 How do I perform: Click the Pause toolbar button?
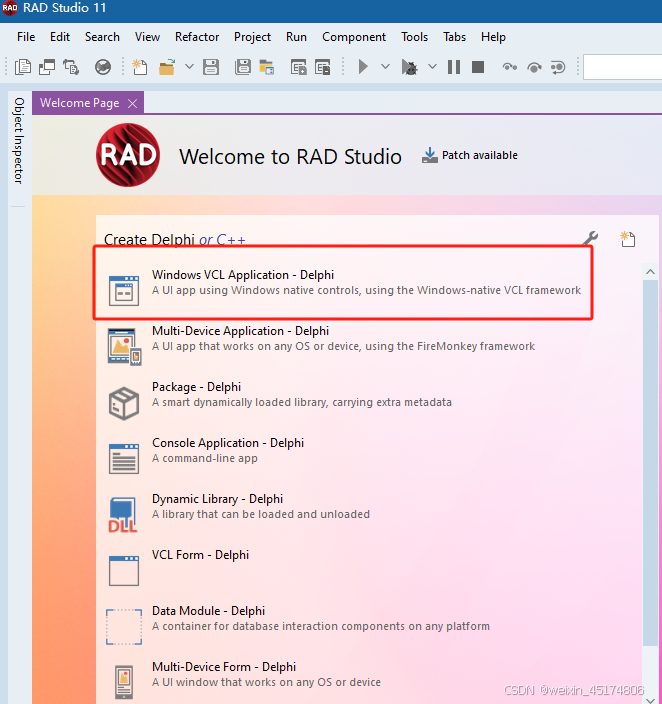[x=454, y=67]
